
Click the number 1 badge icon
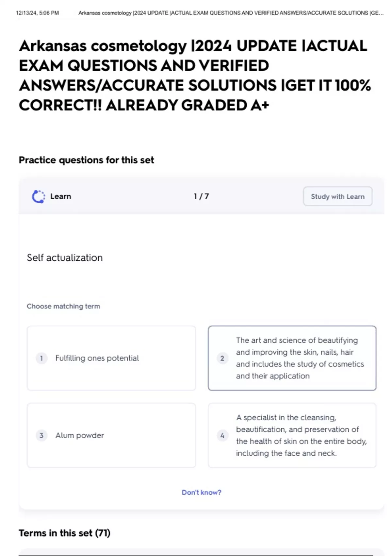point(41,358)
